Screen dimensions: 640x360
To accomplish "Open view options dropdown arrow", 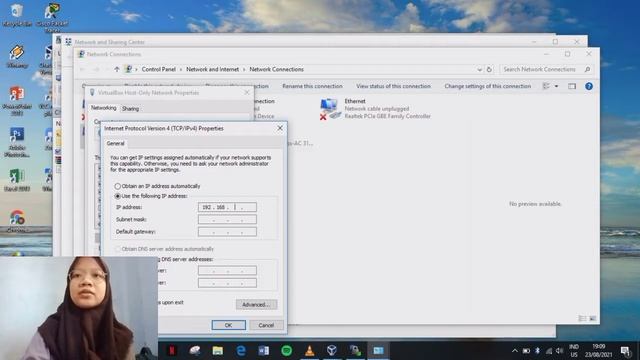I will (x=556, y=86).
